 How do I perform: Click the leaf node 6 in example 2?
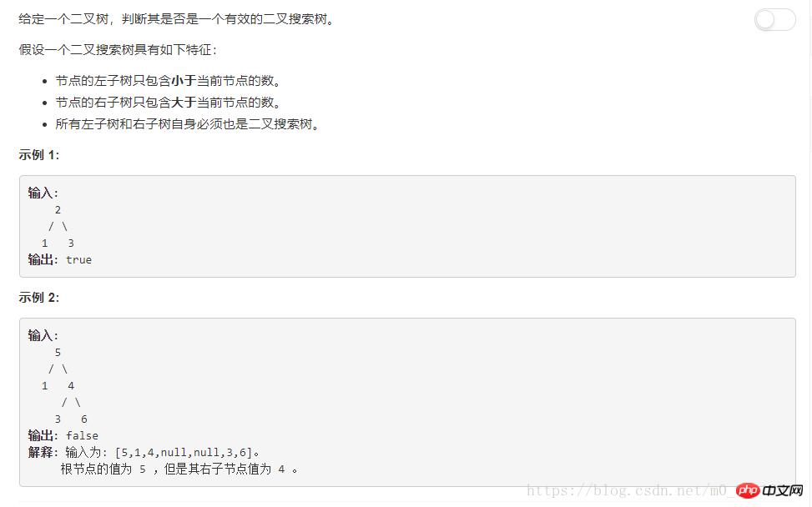[84, 419]
